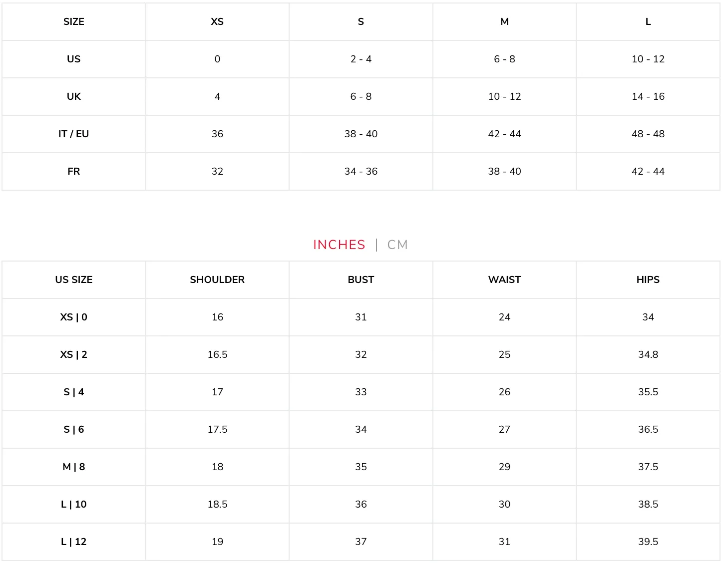
Task: Click the L size column header
Action: point(648,21)
